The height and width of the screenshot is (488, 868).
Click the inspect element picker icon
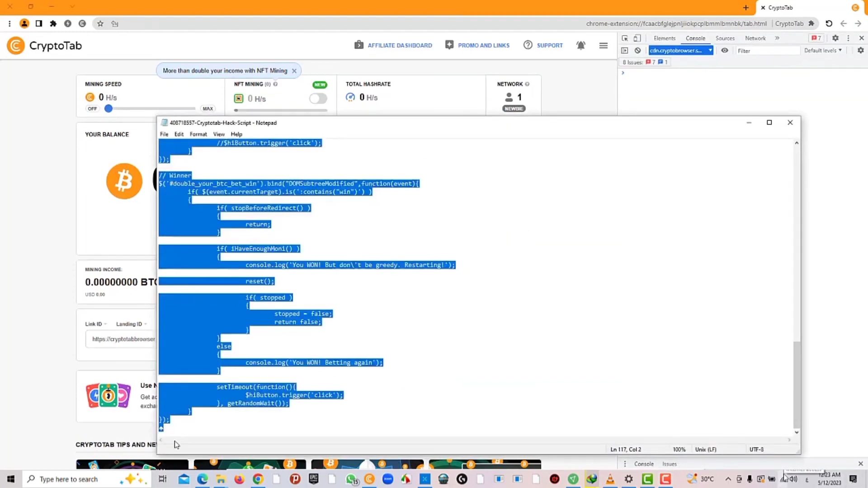[625, 38]
